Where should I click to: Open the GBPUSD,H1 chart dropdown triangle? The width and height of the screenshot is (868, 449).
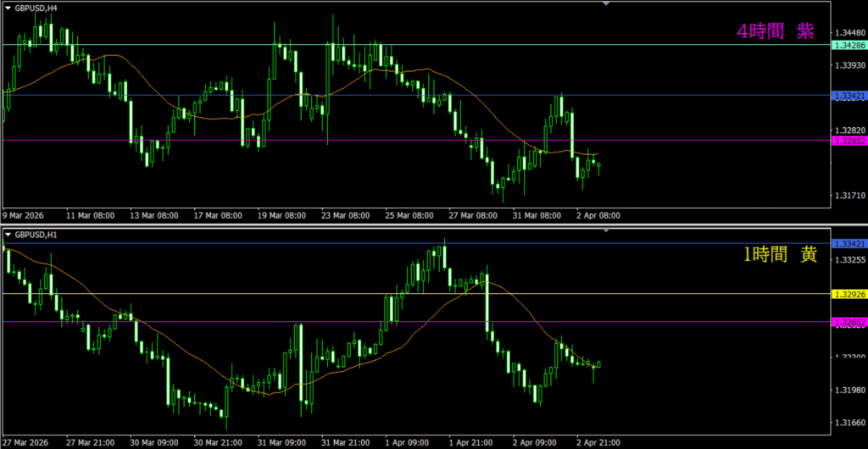point(8,235)
